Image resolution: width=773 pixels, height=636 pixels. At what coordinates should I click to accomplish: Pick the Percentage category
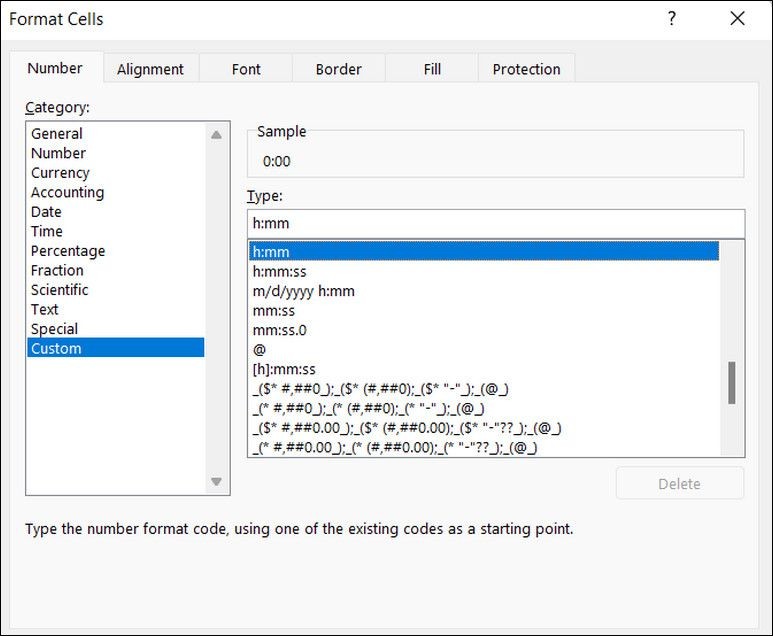116,251
